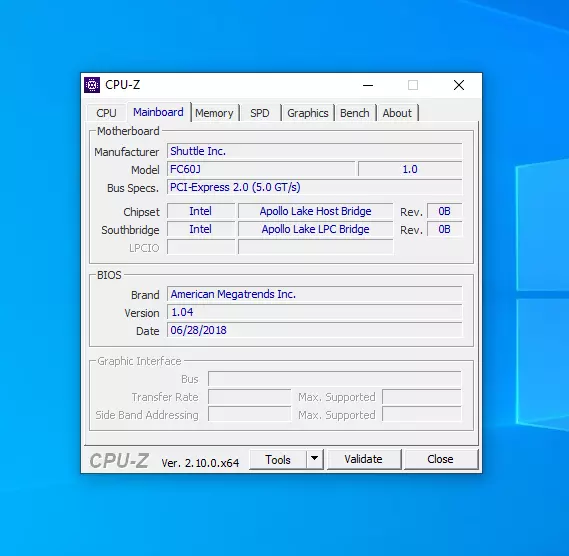
Task: Switch to the Bench tab
Action: (x=355, y=113)
